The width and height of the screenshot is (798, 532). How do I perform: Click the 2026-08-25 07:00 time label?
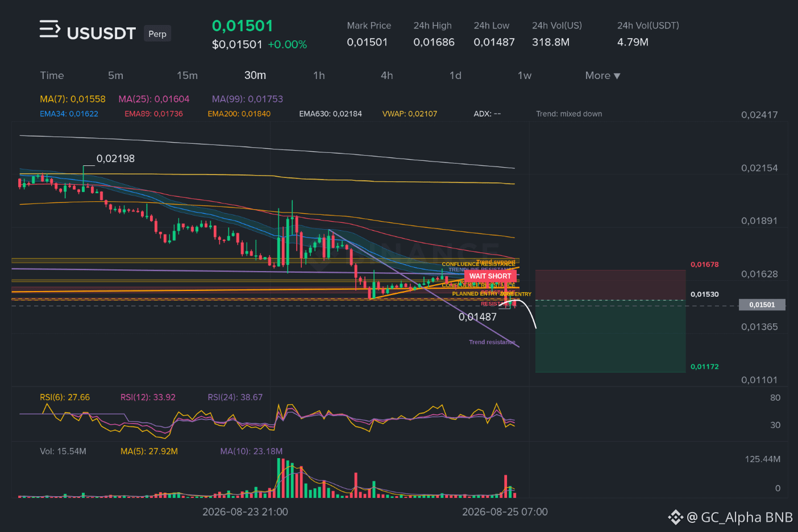505,512
